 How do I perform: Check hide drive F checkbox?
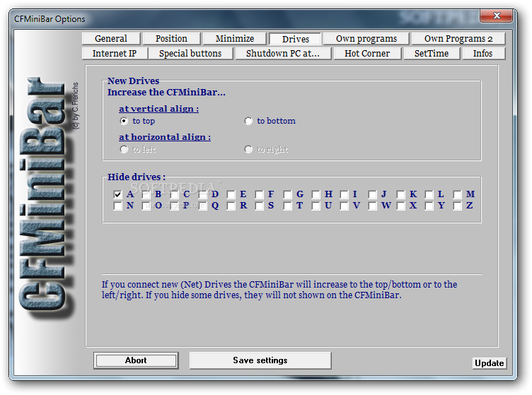point(259,194)
